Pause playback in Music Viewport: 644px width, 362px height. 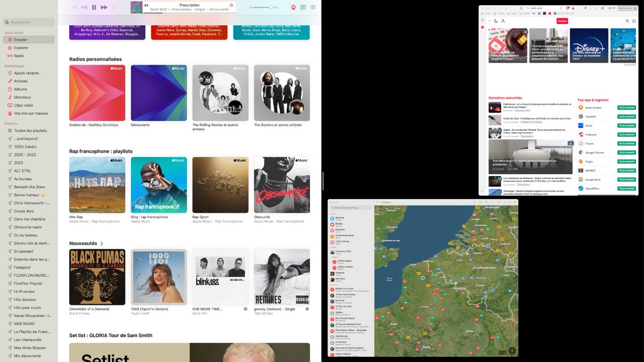tap(94, 7)
